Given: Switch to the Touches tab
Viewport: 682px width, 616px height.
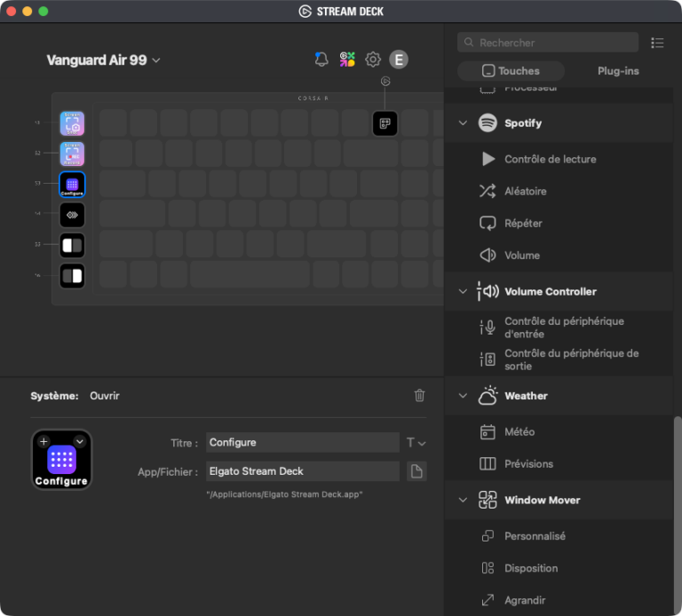Looking at the screenshot, I should point(511,71).
